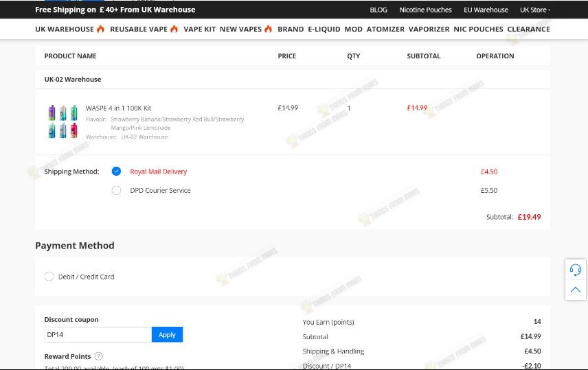The width and height of the screenshot is (588, 370).
Task: Open the BRAND menu
Action: pos(291,30)
